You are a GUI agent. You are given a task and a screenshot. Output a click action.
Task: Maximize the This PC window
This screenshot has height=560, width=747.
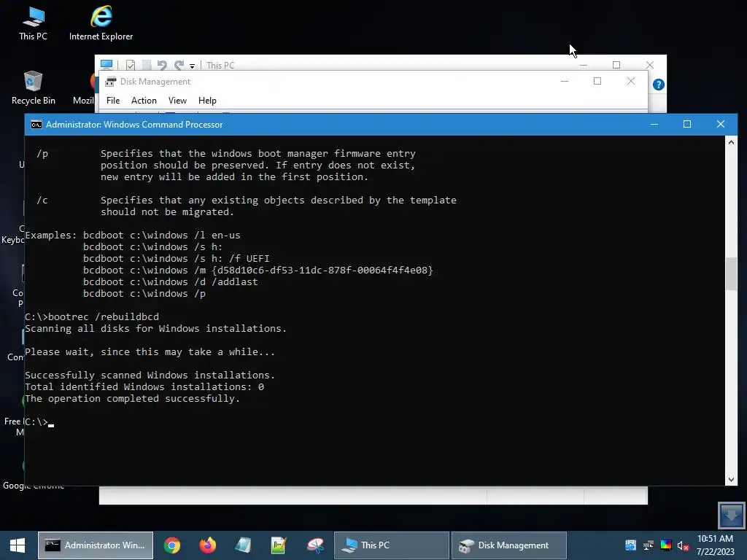click(616, 65)
